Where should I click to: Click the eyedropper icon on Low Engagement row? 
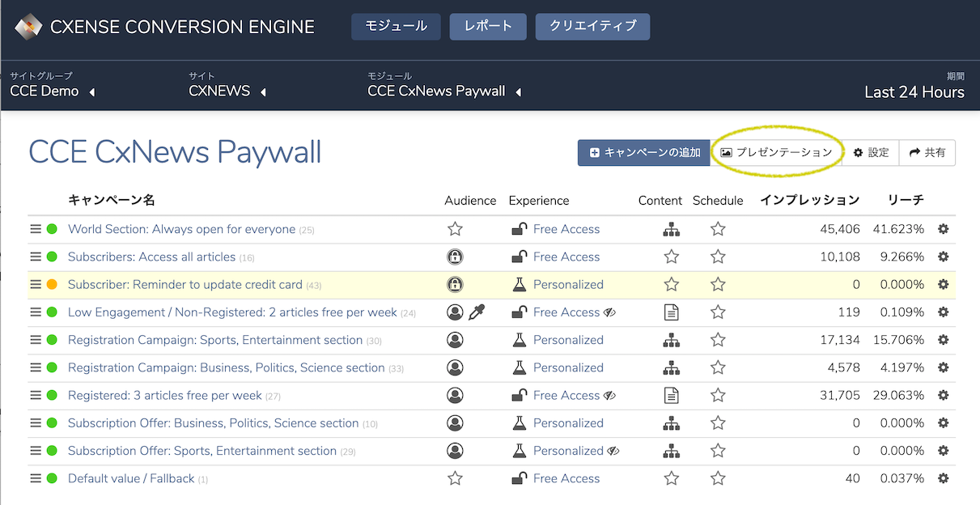479,312
